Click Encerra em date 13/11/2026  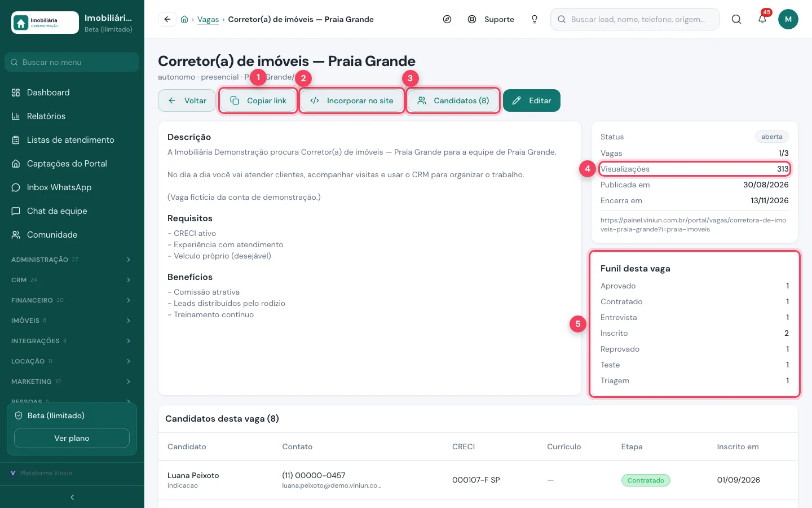770,200
